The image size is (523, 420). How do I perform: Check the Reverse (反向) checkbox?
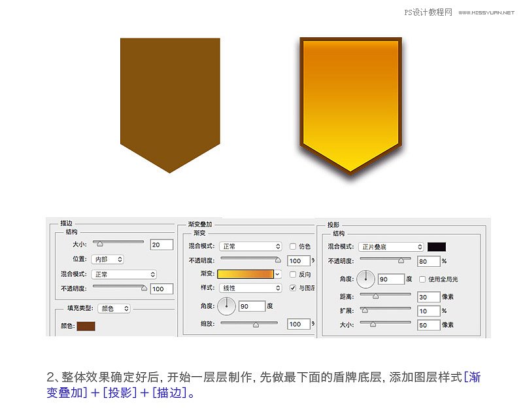pyautogui.click(x=293, y=274)
